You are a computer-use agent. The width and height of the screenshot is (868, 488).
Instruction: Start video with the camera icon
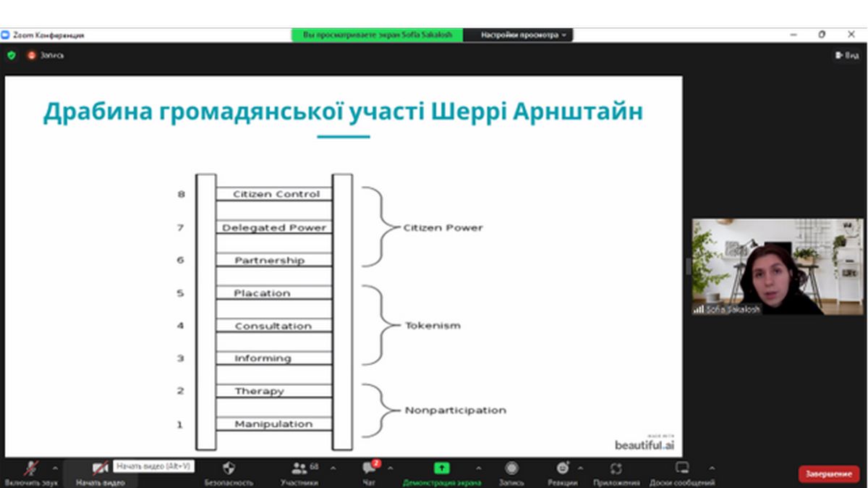100,469
